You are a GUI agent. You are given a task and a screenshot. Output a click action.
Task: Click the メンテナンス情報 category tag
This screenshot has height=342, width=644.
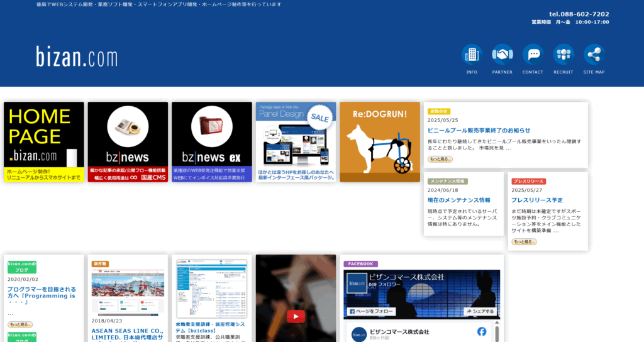448,181
